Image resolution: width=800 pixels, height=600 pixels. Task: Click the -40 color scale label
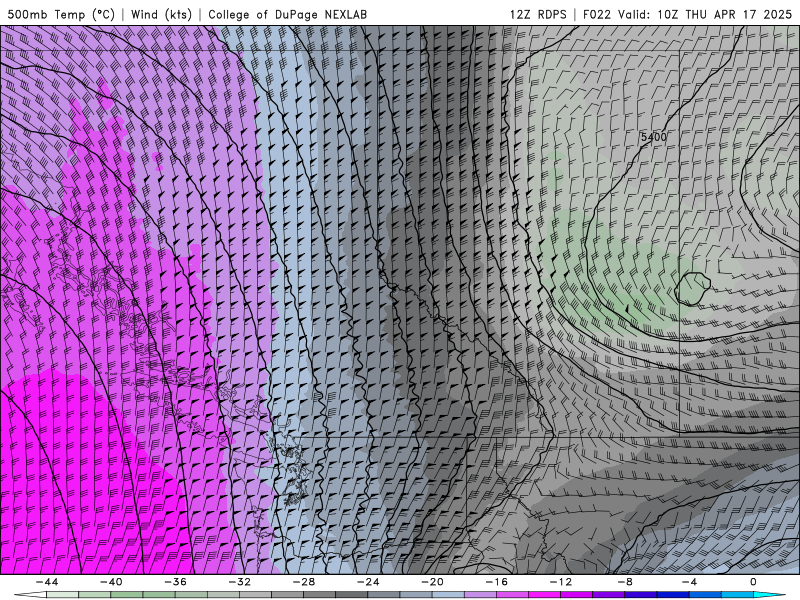[111, 582]
